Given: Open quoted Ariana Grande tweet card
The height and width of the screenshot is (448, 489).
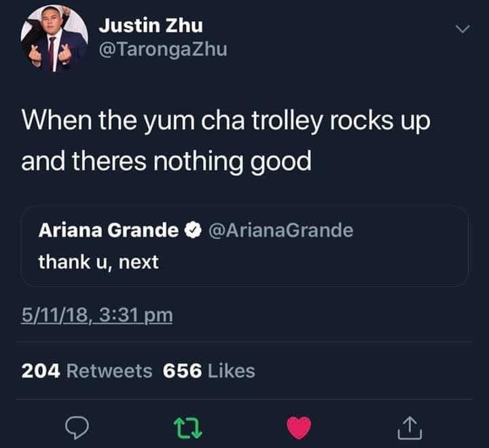Looking at the screenshot, I should point(244,246).
